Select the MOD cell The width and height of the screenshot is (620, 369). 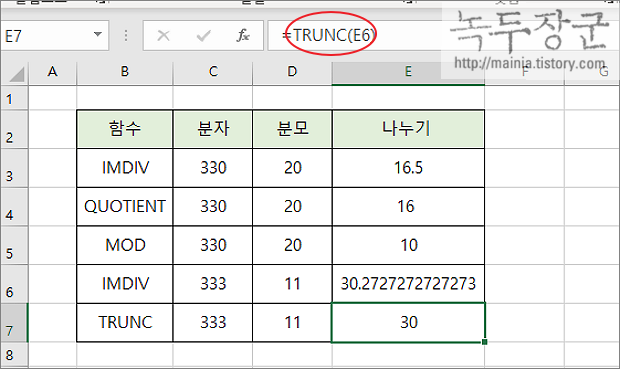pyautogui.click(x=125, y=245)
